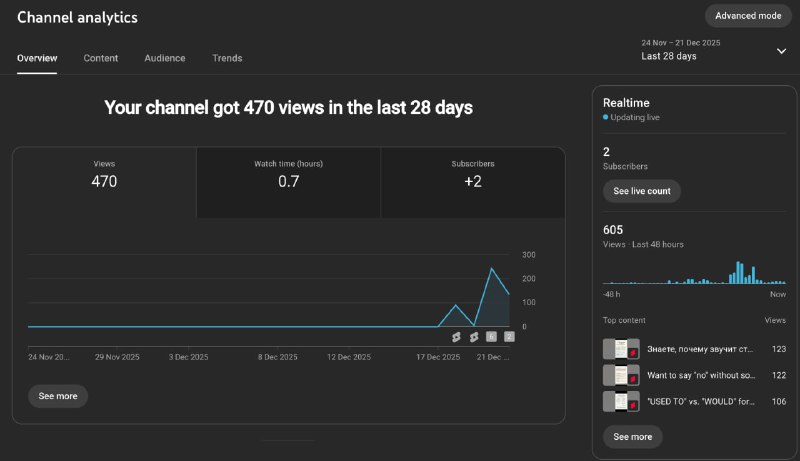Click the earlier Shorts publish marker on chart

[455, 337]
